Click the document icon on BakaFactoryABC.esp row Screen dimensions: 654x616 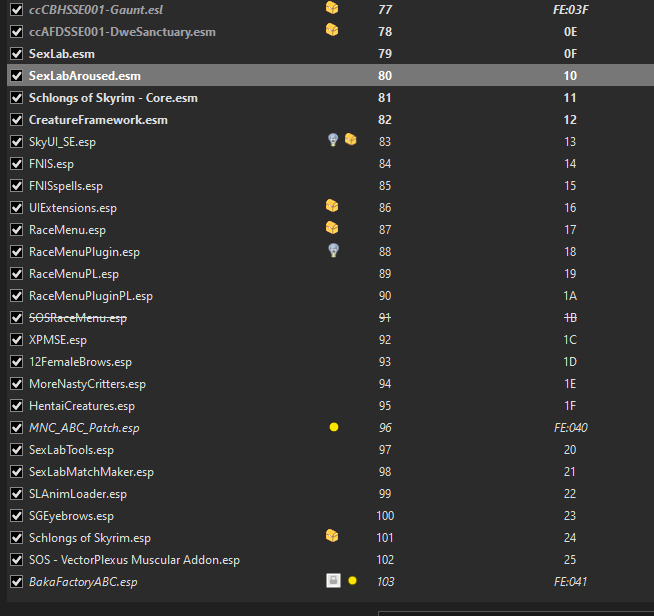(x=333, y=581)
